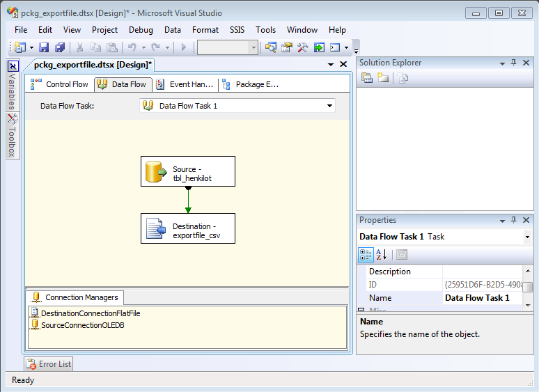Click the Paste clipboard icon

click(x=111, y=47)
